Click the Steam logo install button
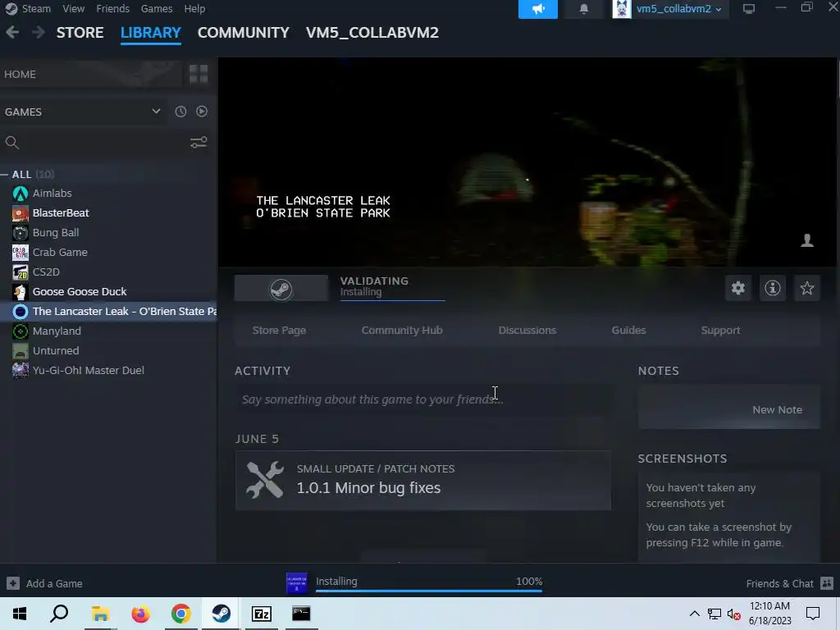This screenshot has width=840, height=630. 281,289
